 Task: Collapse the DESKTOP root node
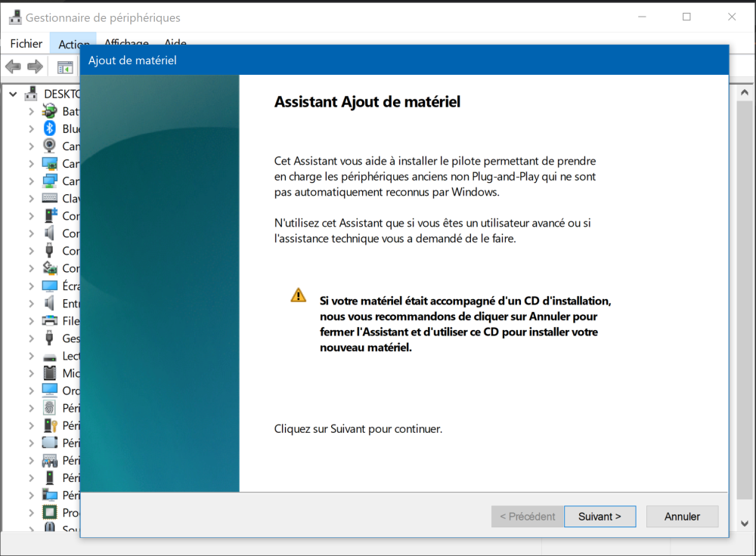tap(13, 94)
